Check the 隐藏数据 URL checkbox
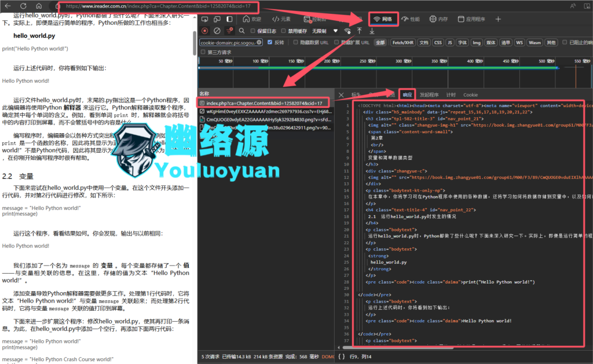593x364 pixels. coord(295,42)
